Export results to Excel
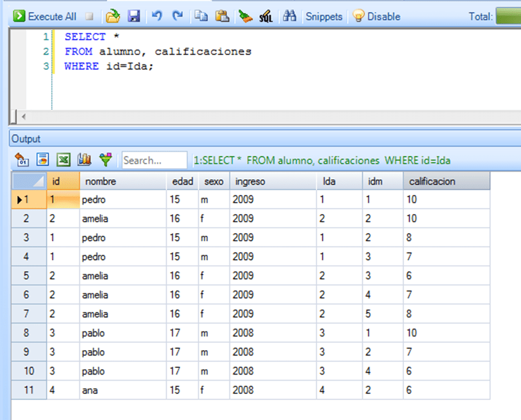 64,160
